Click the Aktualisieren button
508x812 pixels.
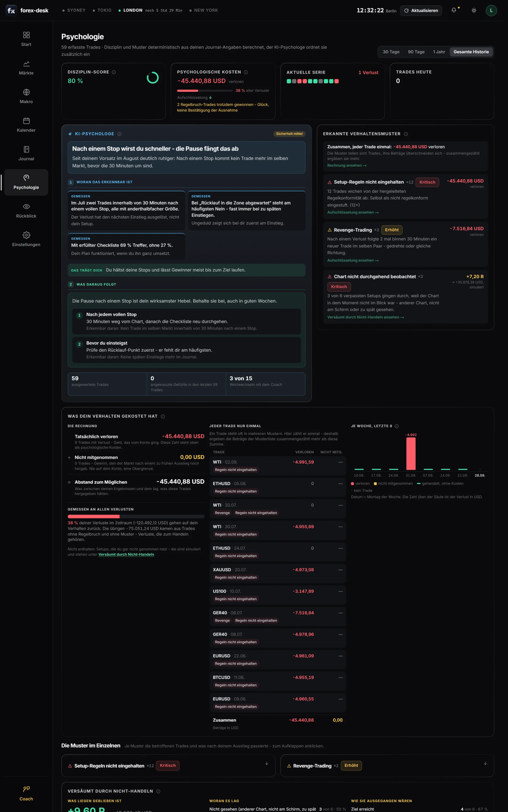[x=421, y=10]
